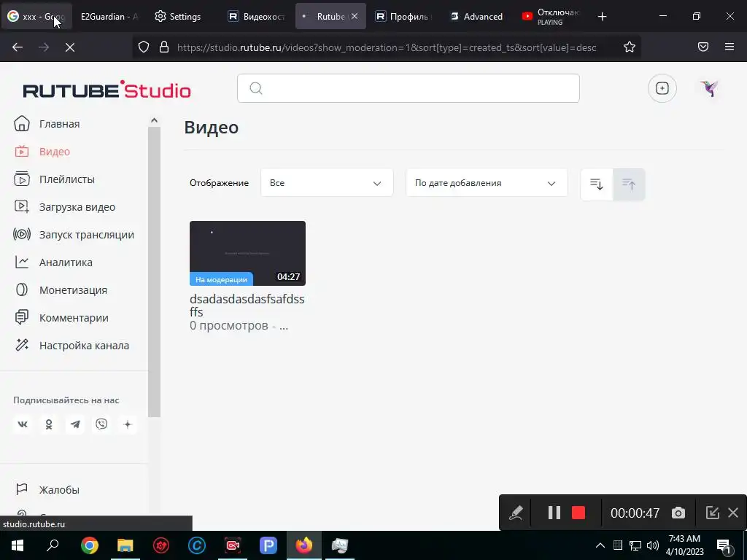Show hidden system tray icons

600,545
